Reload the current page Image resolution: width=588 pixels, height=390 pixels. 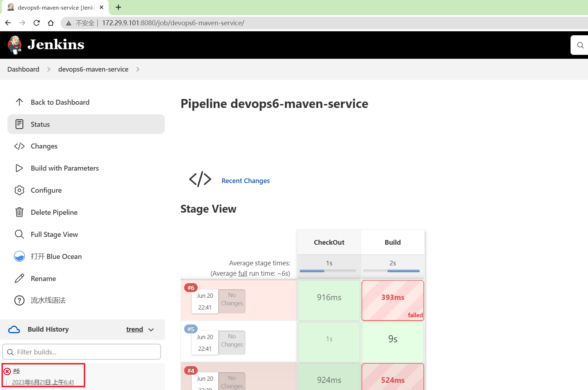[x=36, y=23]
